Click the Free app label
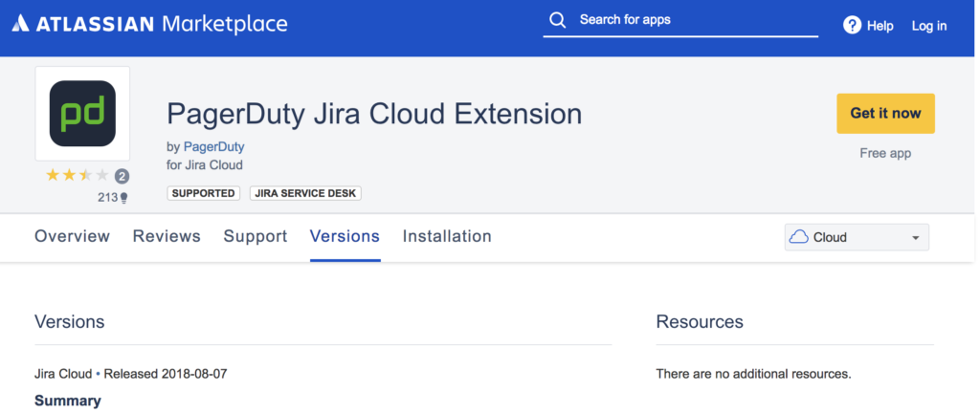Screen dimensions: 980x413 point(885,153)
